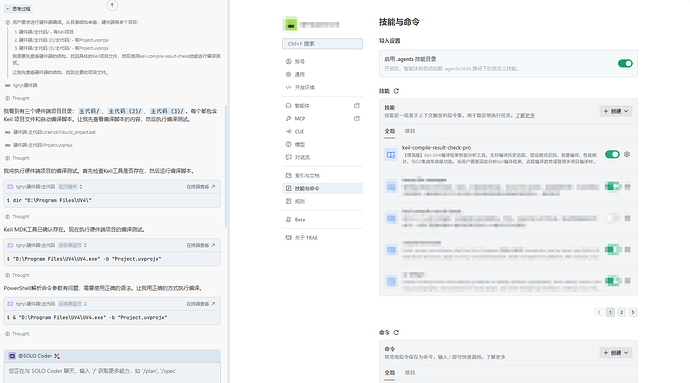690x383 pixels.
Task: Open 了解更多 link in 技能 description
Action: pyautogui.click(x=525, y=115)
